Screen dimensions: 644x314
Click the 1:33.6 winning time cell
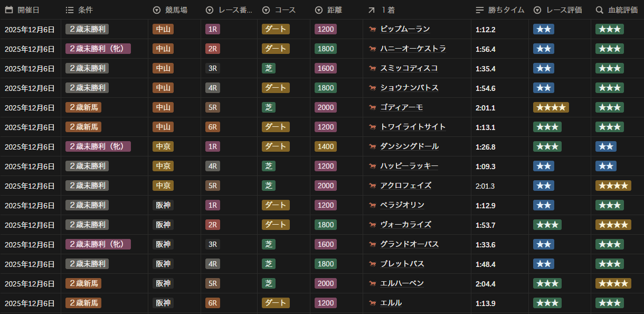[x=485, y=244]
